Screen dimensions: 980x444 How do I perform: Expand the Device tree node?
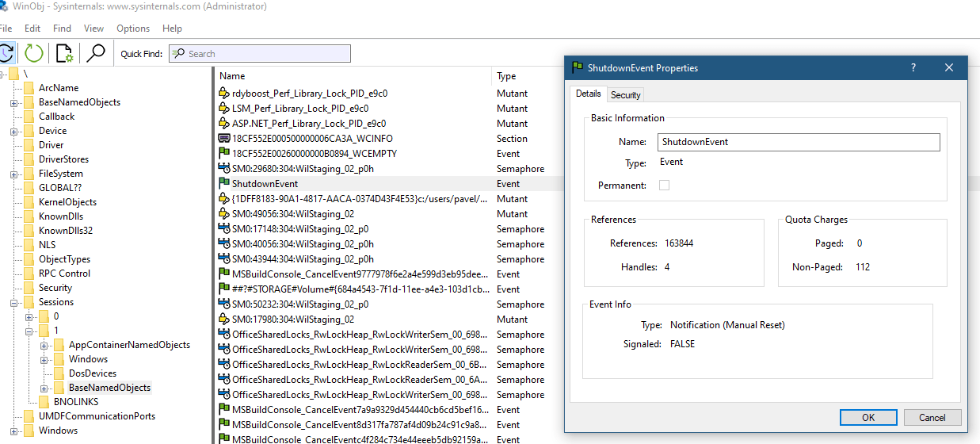coord(14,131)
